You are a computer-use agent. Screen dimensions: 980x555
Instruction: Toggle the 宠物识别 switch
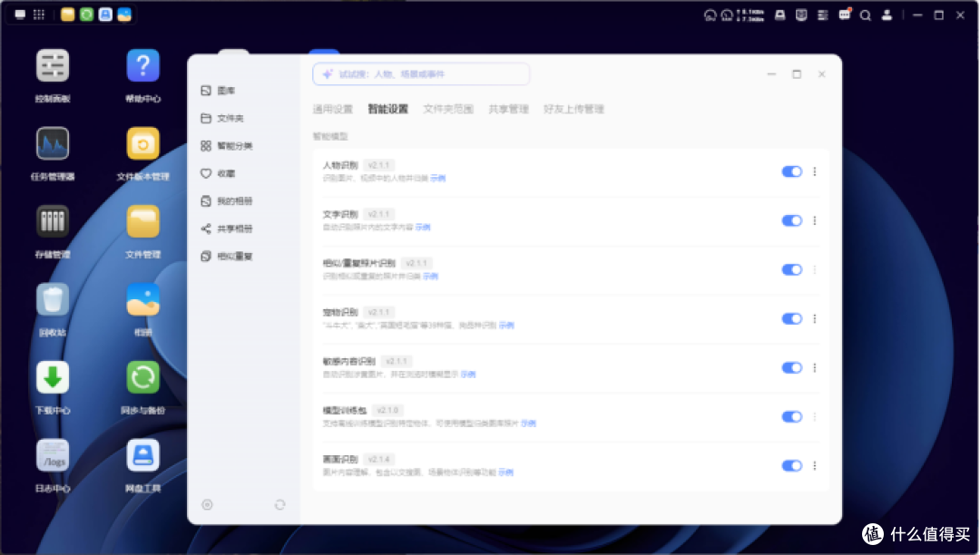(792, 318)
